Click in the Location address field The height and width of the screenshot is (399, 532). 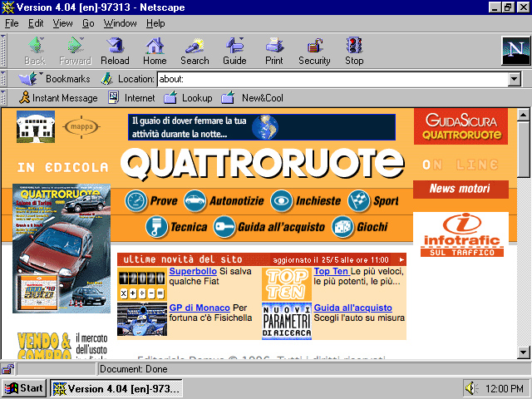[333, 80]
